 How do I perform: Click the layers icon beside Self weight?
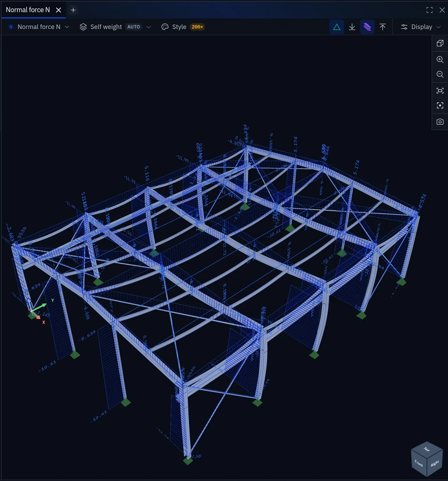[x=83, y=27]
